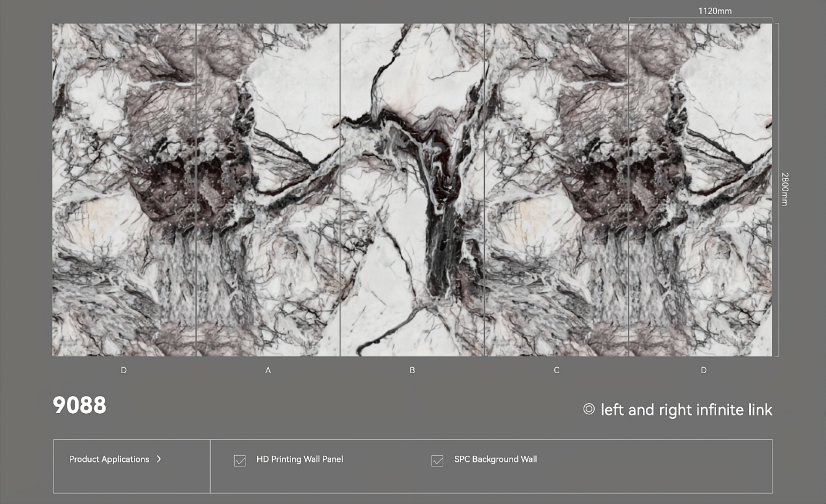Open the marble panel labeled C

click(556, 190)
